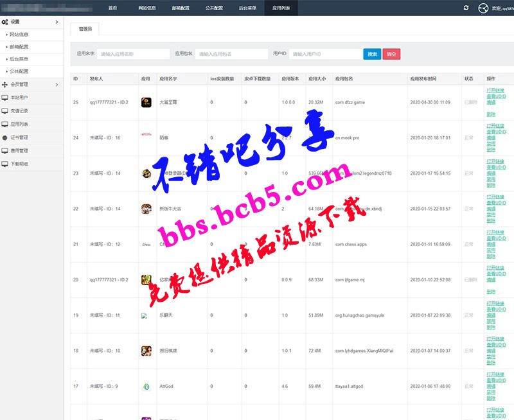514x420 pixels.
Task: Click 禁用 link for app ID 24
Action: point(491,143)
